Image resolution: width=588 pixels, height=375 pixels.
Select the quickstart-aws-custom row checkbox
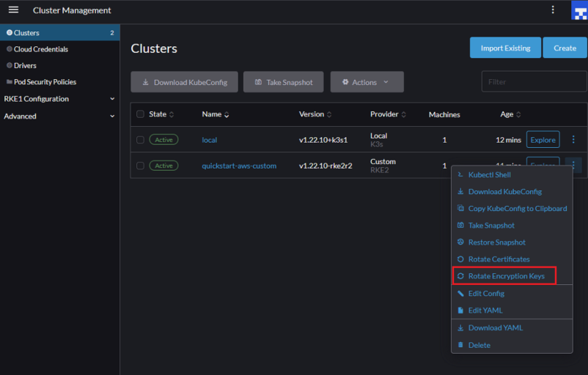141,166
